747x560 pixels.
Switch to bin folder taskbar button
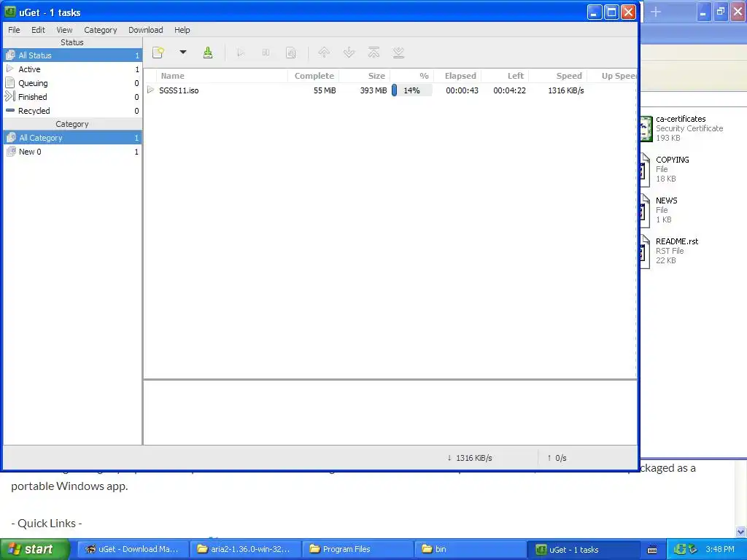[x=471, y=549]
